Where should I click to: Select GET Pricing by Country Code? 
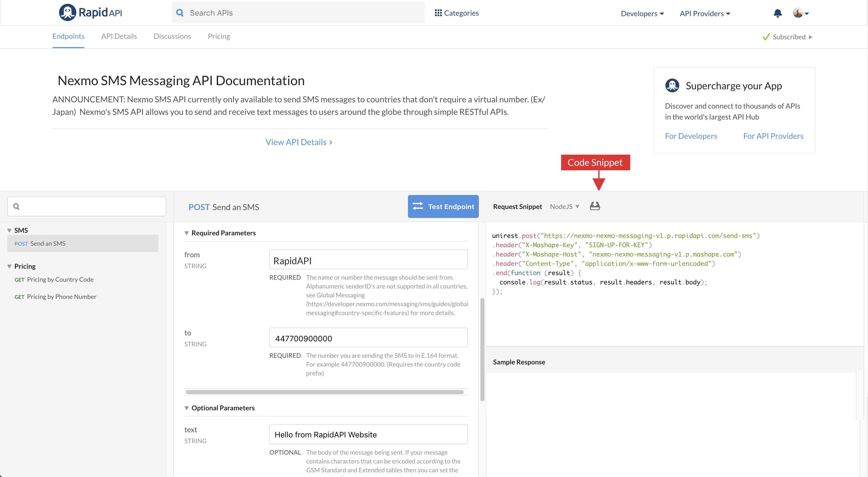point(54,280)
